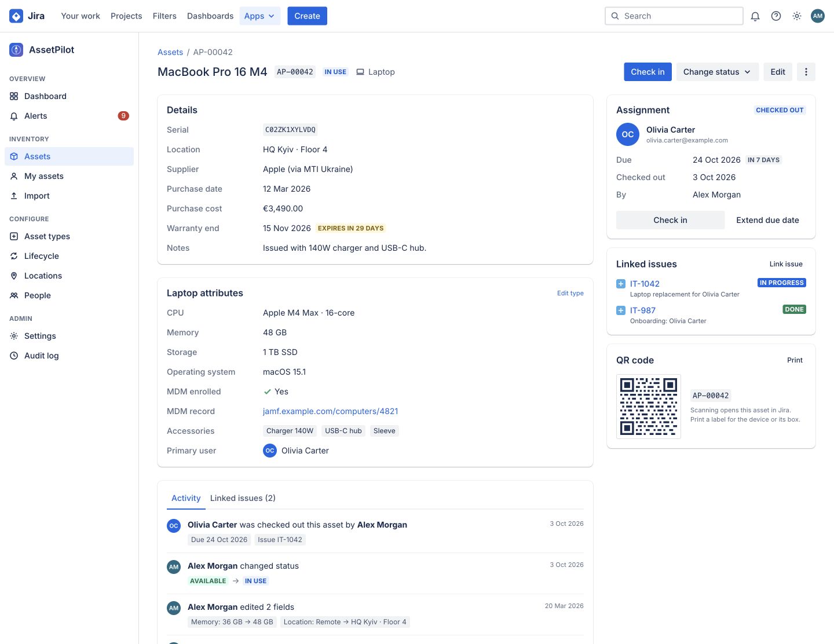Click the AssetPilot compass logo
This screenshot has width=834, height=644.
click(16, 50)
